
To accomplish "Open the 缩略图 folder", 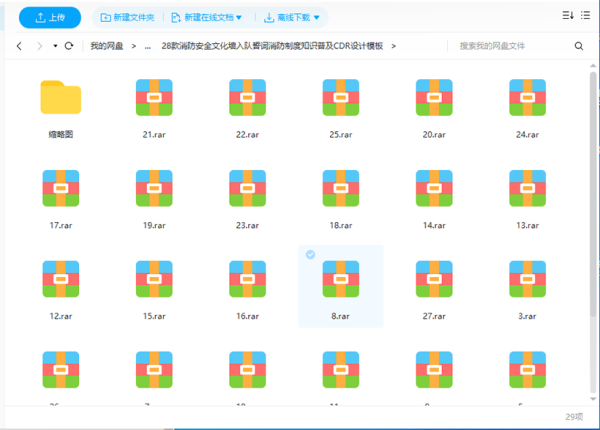I will pos(61,97).
